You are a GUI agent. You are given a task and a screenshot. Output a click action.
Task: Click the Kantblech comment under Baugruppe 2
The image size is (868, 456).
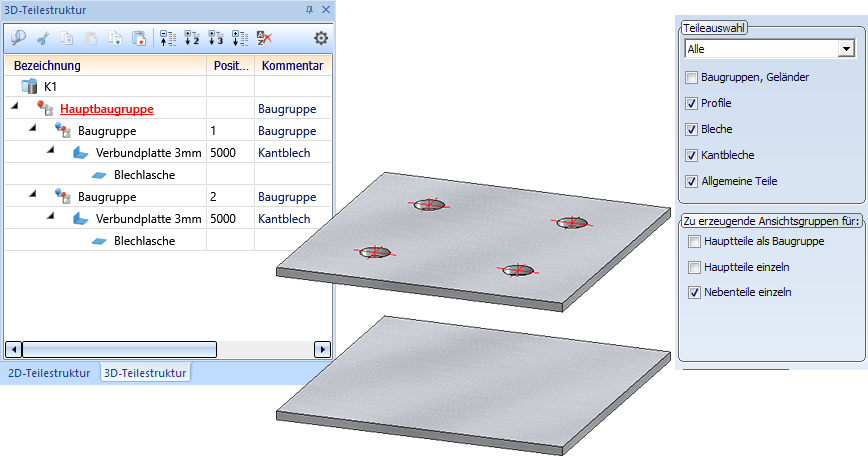[284, 219]
